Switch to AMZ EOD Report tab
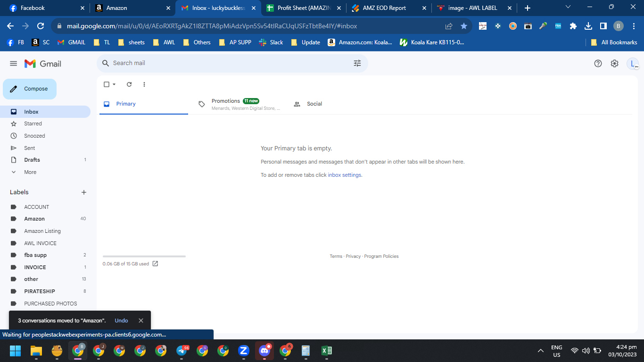644x362 pixels. [389, 8]
